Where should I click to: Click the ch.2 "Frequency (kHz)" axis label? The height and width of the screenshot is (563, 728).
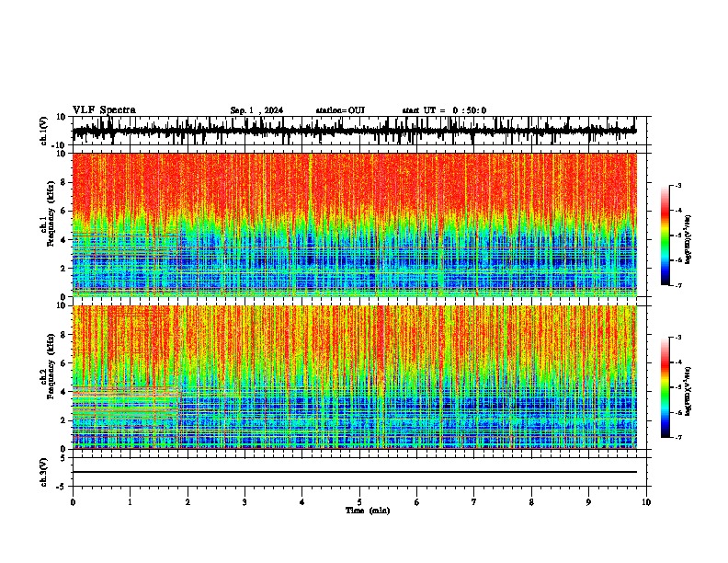51,366
